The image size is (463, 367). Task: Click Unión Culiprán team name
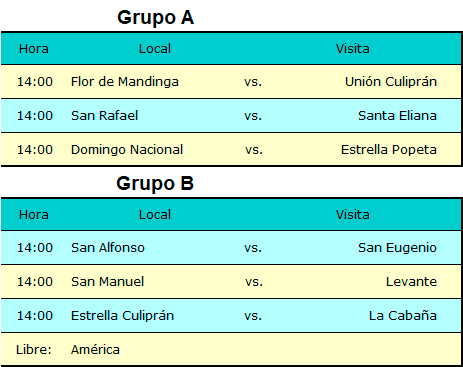391,82
